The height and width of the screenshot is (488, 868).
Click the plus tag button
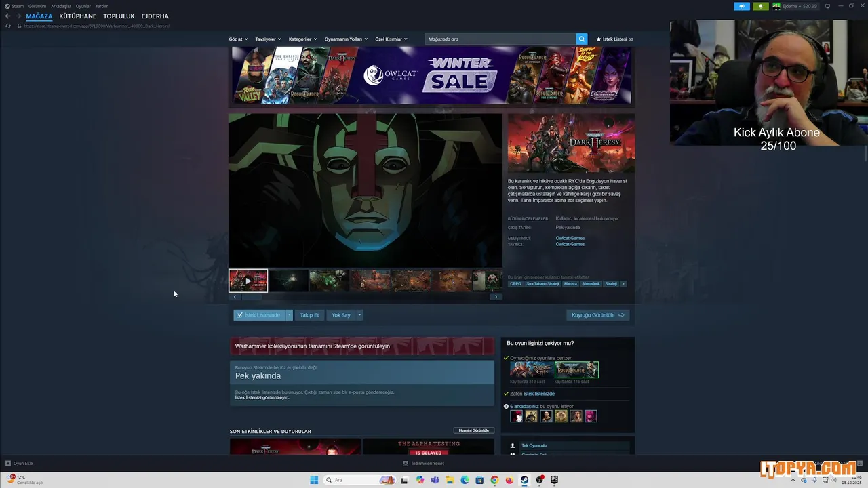[623, 284]
